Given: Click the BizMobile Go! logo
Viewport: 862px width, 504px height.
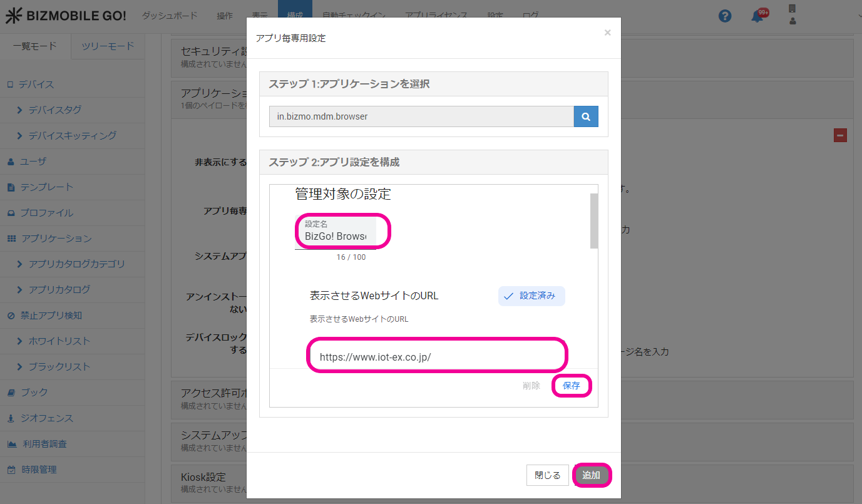Looking at the screenshot, I should click(66, 16).
